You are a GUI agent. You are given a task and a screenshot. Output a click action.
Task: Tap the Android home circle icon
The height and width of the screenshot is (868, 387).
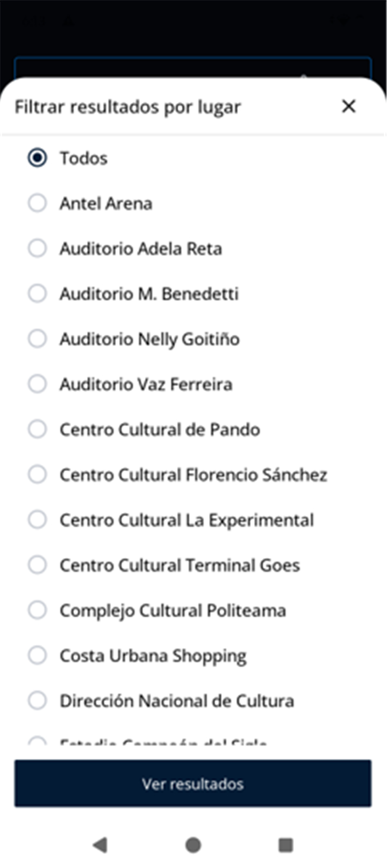(x=193, y=845)
